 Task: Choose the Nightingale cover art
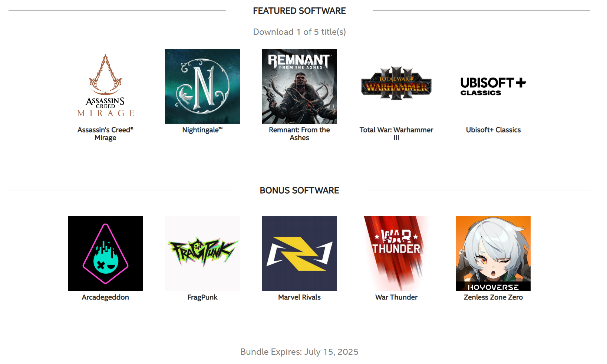pyautogui.click(x=202, y=86)
